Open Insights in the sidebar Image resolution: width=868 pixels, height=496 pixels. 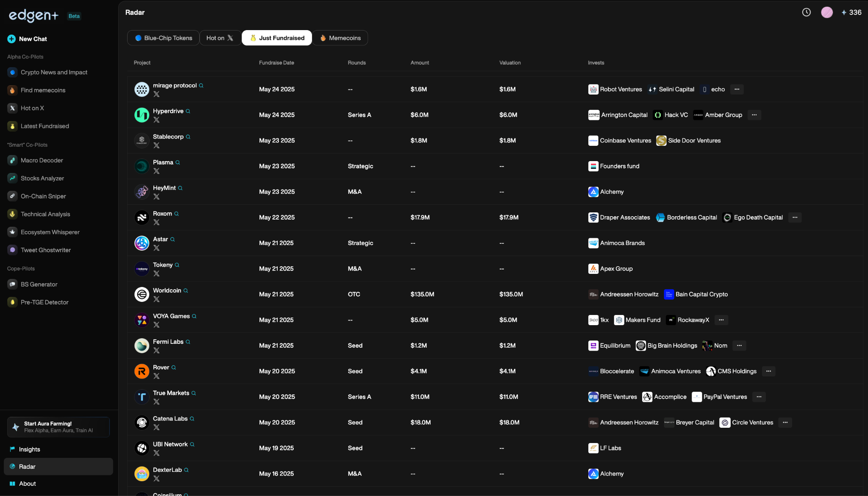point(29,449)
